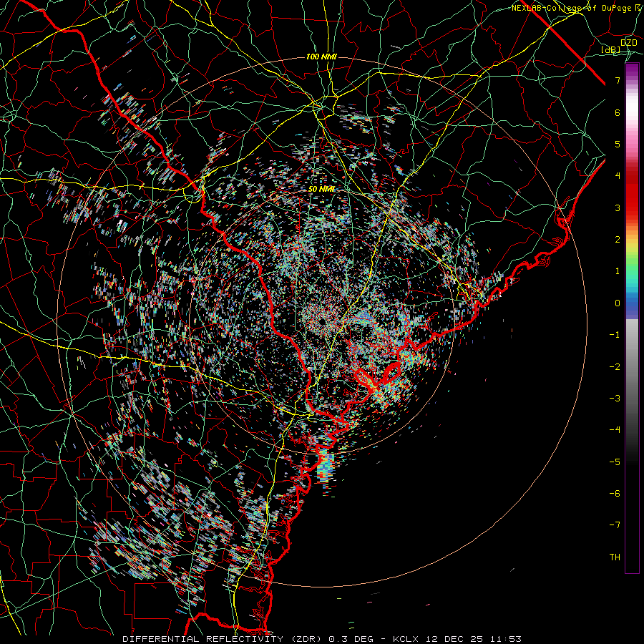Click the "DZD" product label

click(x=628, y=43)
